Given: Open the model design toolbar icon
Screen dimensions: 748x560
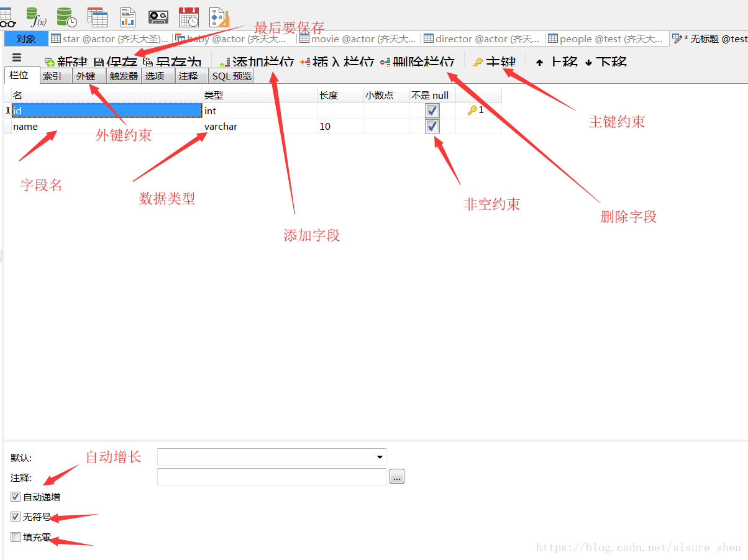Looking at the screenshot, I should 219,17.
